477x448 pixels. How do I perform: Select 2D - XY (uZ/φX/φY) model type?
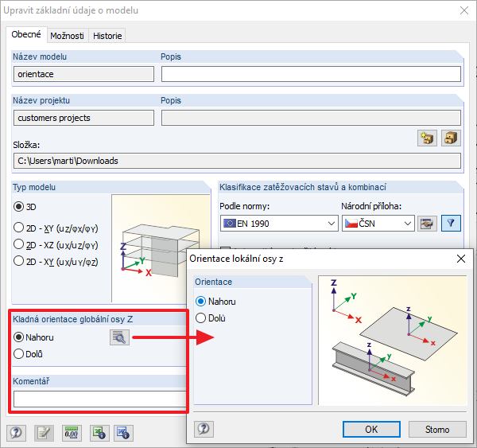point(56,228)
